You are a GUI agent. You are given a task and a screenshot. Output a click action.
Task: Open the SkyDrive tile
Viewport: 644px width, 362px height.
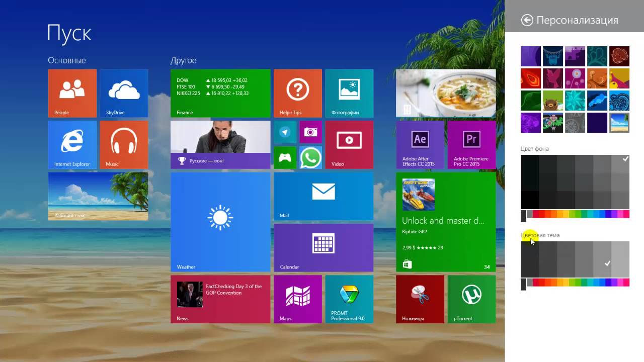point(124,94)
